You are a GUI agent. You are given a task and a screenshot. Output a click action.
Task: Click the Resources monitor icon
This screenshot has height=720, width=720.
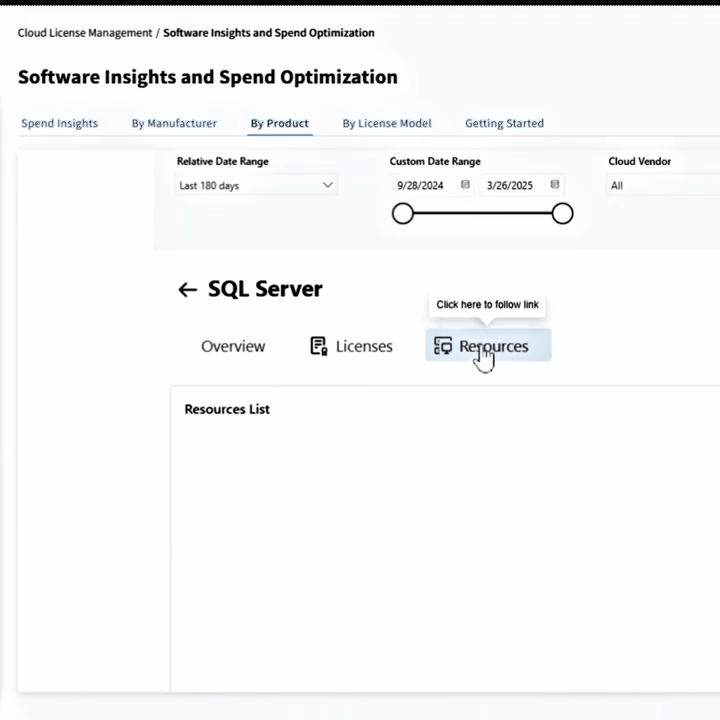[x=443, y=346]
